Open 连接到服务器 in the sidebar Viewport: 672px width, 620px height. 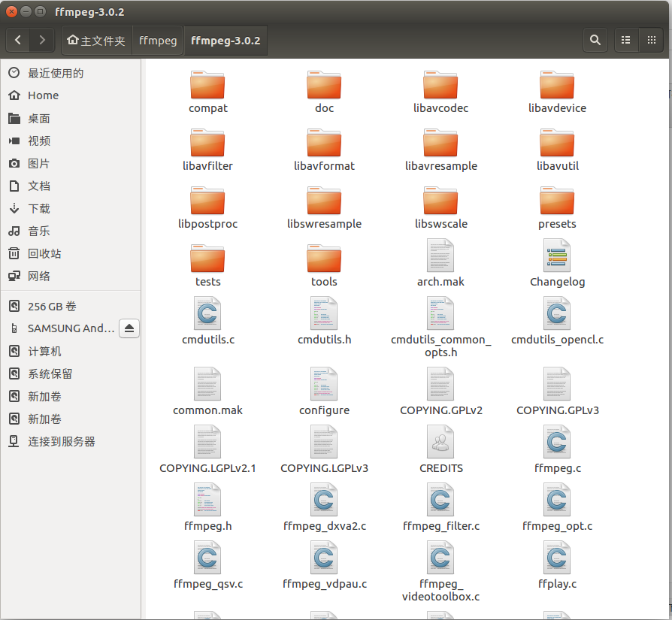[x=71, y=441]
